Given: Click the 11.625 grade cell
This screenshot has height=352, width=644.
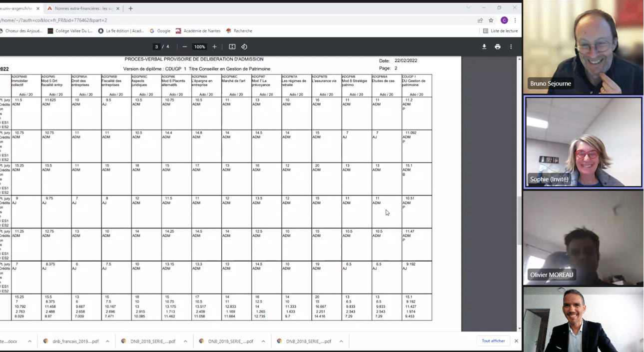Looking at the screenshot, I should tap(50, 100).
